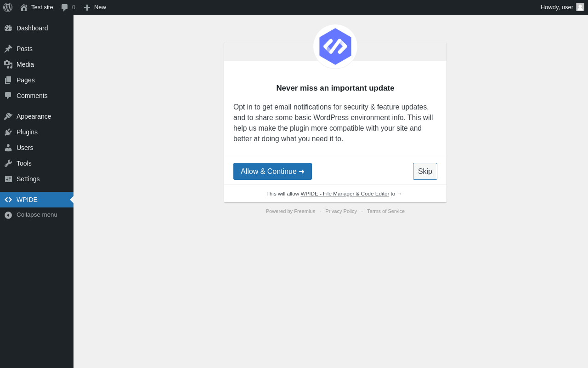Click the Plugins plug icon
This screenshot has height=368, width=588.
[x=8, y=132]
